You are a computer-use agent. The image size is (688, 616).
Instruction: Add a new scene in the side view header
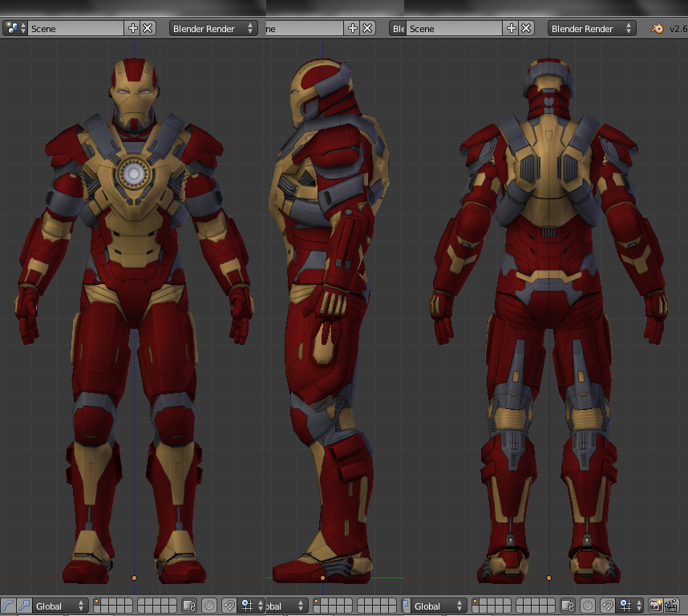(x=352, y=29)
